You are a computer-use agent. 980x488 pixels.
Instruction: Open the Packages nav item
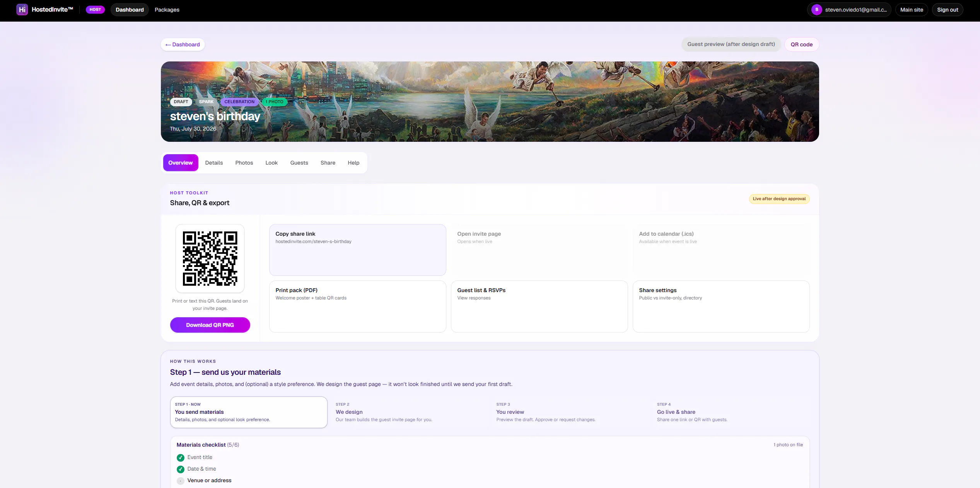click(x=167, y=10)
